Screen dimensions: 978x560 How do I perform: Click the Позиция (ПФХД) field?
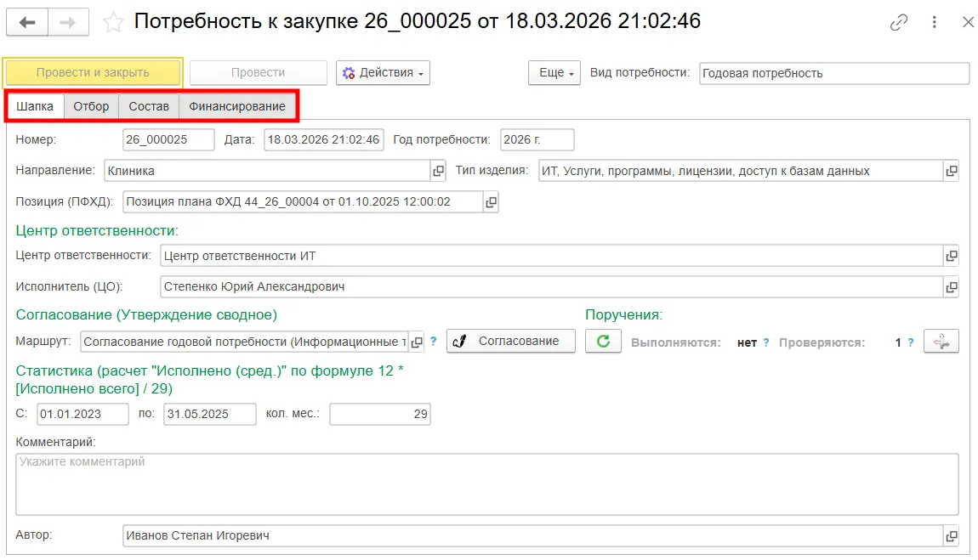click(x=303, y=202)
